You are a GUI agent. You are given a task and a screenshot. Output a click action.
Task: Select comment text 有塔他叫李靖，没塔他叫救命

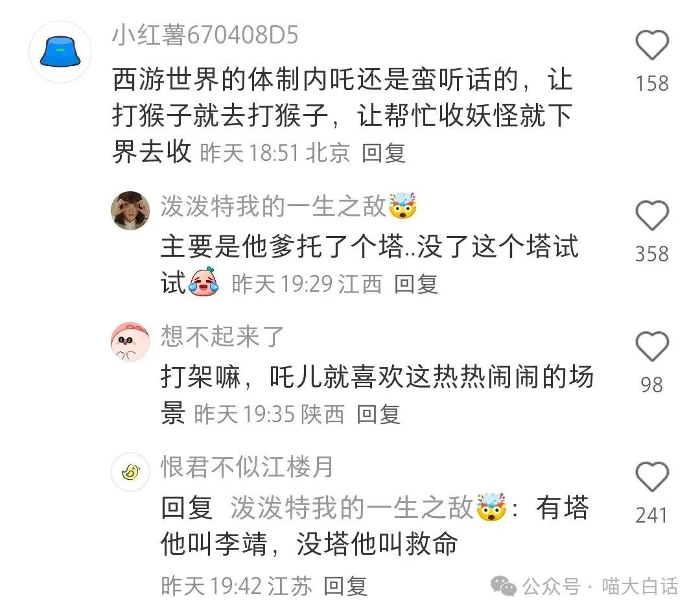(x=375, y=526)
